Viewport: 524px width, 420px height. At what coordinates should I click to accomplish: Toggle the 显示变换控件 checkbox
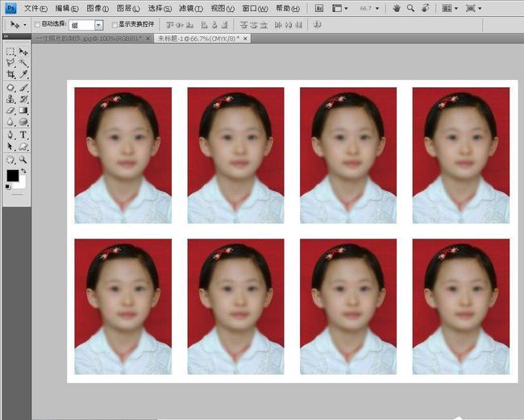click(x=114, y=25)
